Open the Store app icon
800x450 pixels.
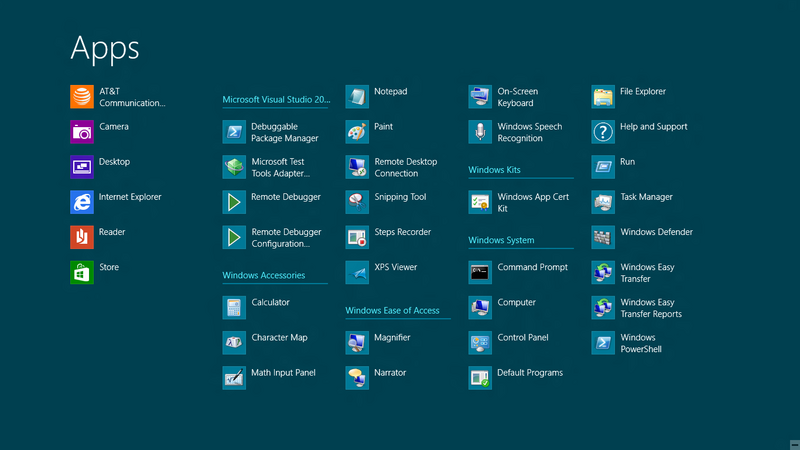tap(82, 272)
